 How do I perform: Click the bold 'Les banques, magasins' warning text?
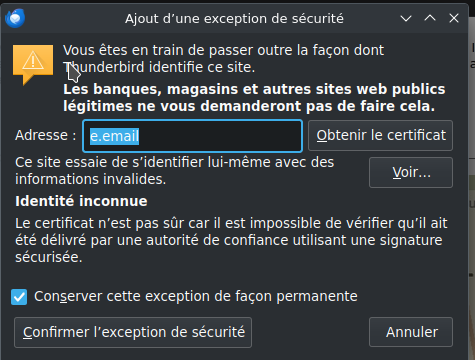point(254,98)
